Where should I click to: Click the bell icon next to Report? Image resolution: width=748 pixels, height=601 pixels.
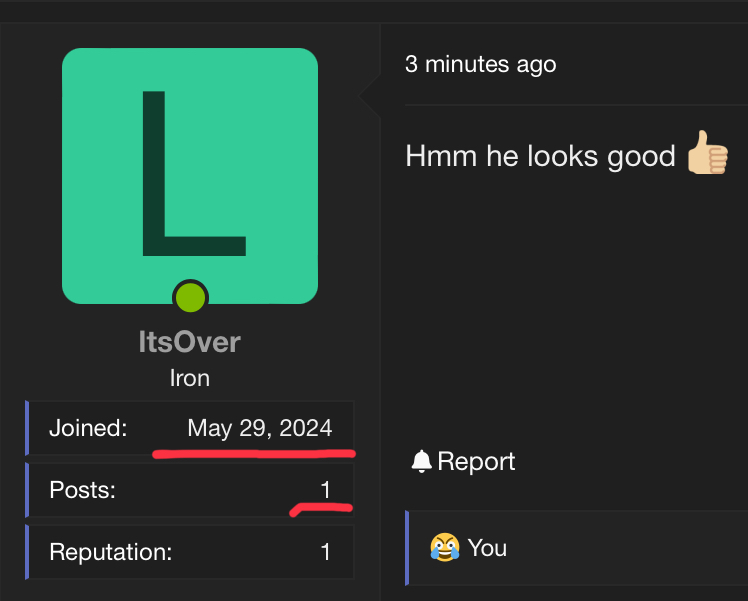(422, 461)
